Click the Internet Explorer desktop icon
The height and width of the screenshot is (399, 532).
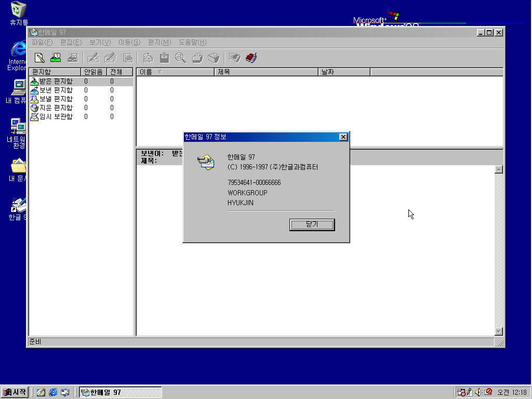coord(18,56)
